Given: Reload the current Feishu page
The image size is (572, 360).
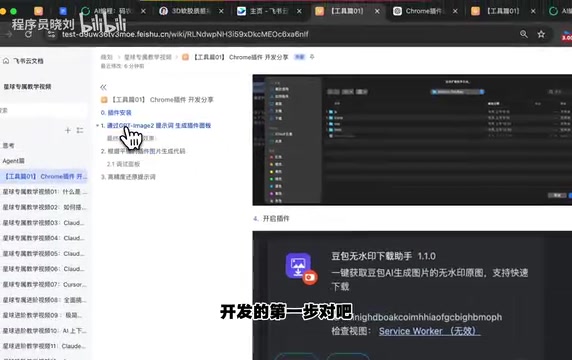Looking at the screenshot, I should (28, 34).
